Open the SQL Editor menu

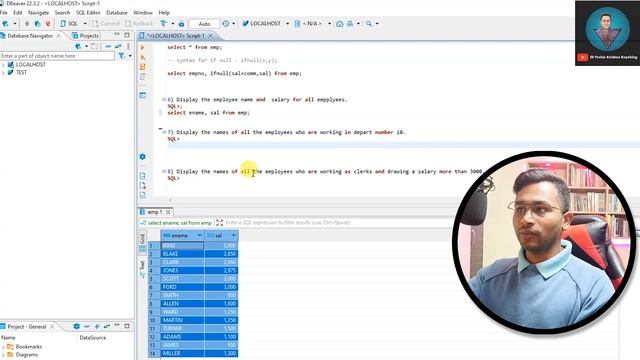click(88, 13)
